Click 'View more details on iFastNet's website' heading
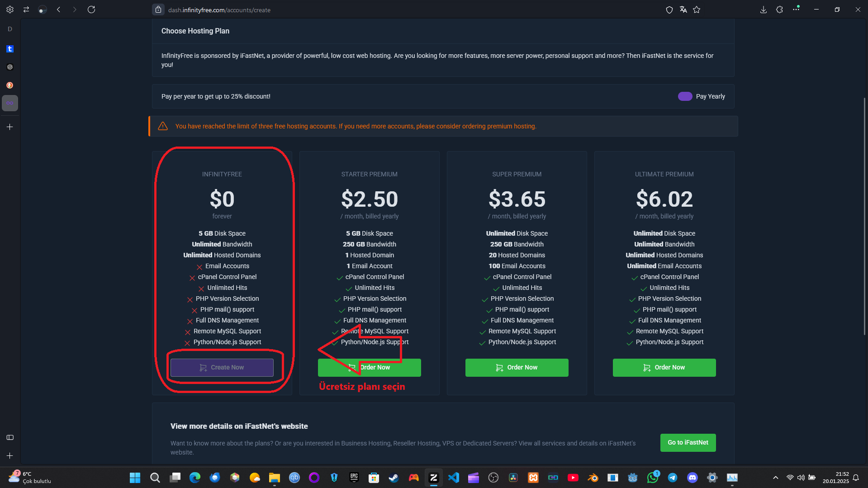The height and width of the screenshot is (488, 868). (x=239, y=426)
